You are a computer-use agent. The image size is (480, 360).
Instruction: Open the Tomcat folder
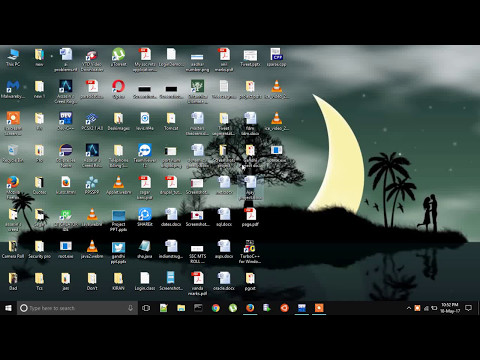click(x=171, y=121)
